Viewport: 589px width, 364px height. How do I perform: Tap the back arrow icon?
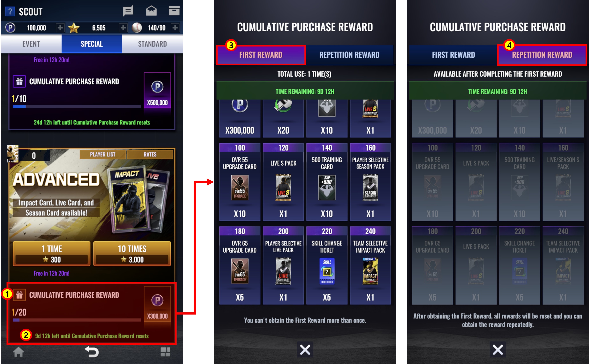(92, 352)
